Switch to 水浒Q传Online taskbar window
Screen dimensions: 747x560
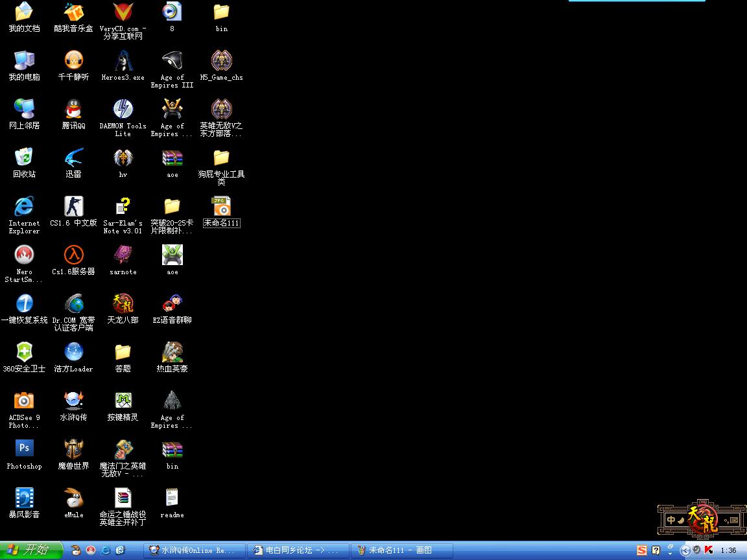tap(194, 550)
